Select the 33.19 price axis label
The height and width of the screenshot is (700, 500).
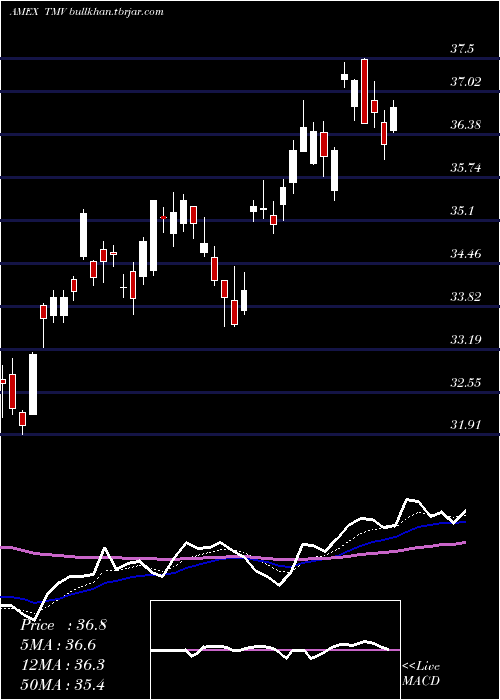point(466,340)
